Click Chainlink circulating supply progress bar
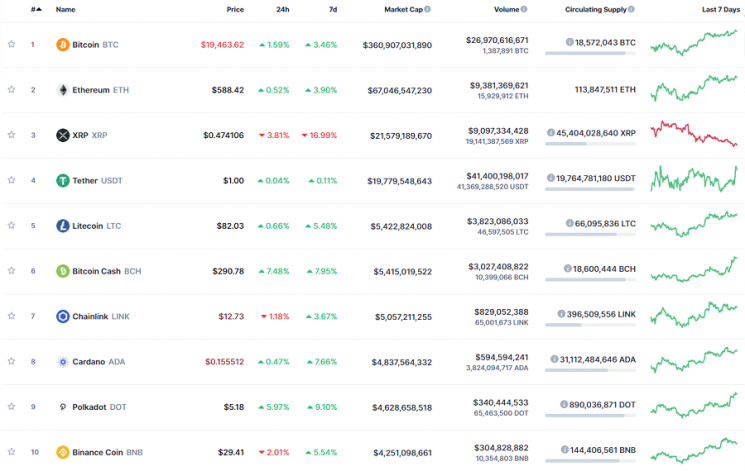Image resolution: width=745 pixels, height=471 pixels. pos(590,325)
